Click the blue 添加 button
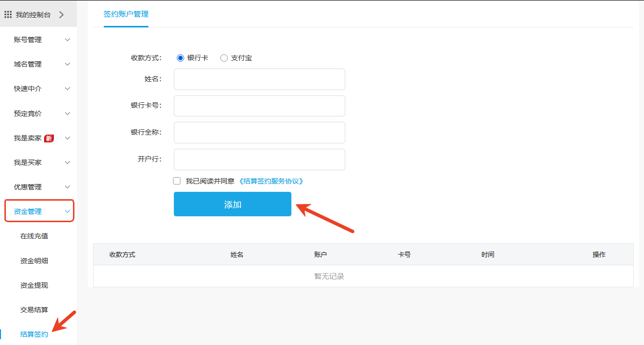644x345 pixels. [233, 204]
